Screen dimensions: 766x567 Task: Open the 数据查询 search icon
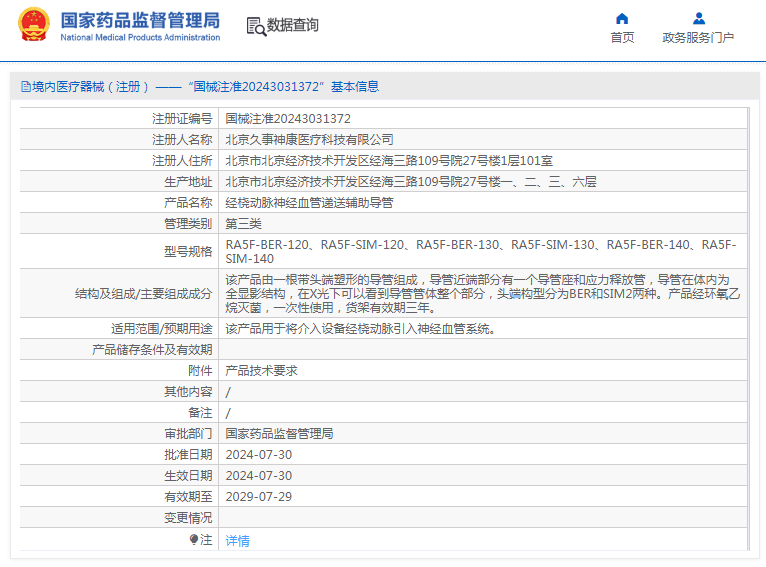(x=256, y=26)
